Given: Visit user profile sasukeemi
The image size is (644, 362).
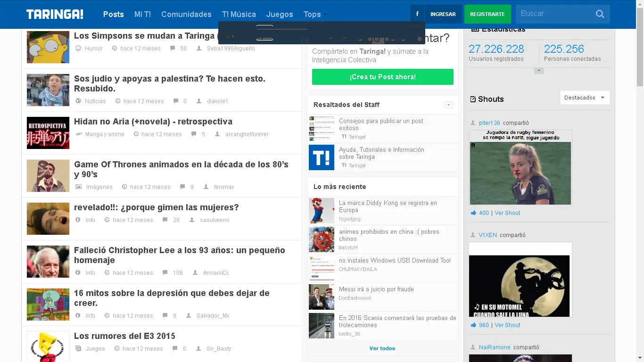Looking at the screenshot, I should click(x=215, y=220).
